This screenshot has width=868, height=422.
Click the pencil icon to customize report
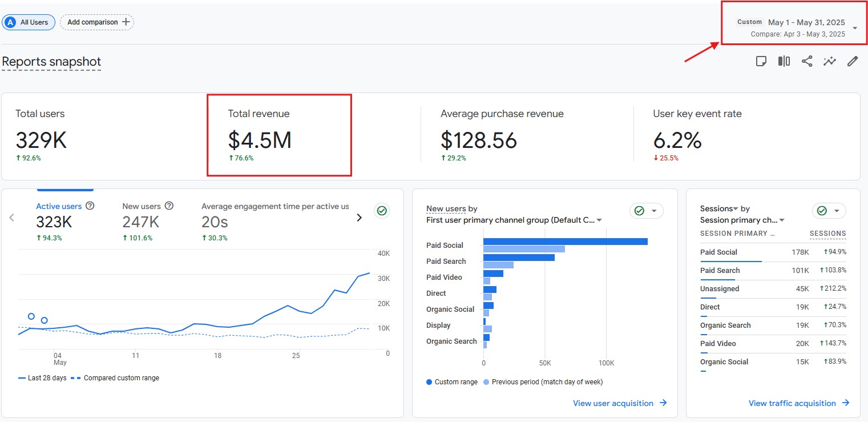click(x=853, y=61)
